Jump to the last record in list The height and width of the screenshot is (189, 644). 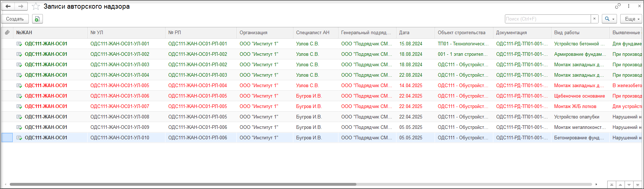[x=638, y=184]
